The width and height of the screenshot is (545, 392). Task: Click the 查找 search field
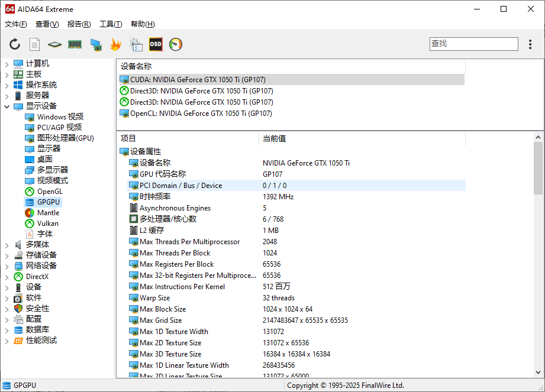point(473,44)
